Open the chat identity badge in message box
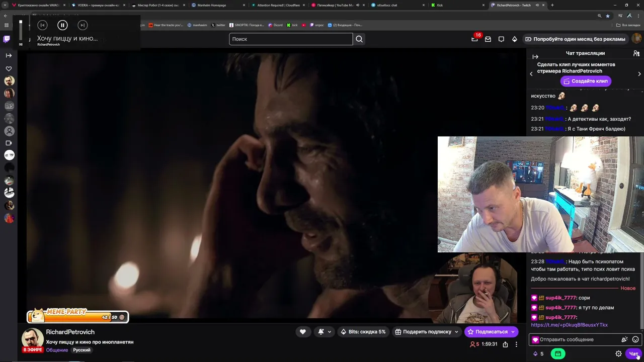Screen dimensions: 644x362 (x=535, y=340)
